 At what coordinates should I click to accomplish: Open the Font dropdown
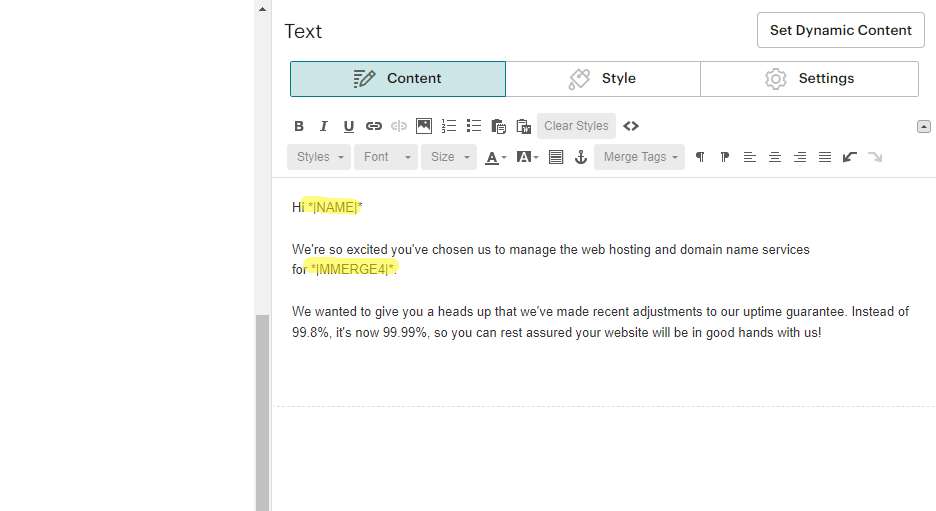(386, 157)
